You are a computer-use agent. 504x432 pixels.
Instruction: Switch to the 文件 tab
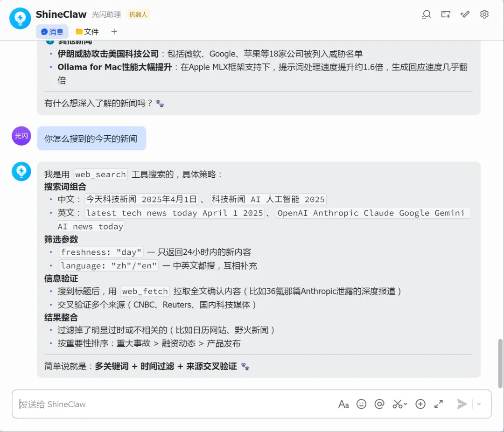(x=87, y=32)
